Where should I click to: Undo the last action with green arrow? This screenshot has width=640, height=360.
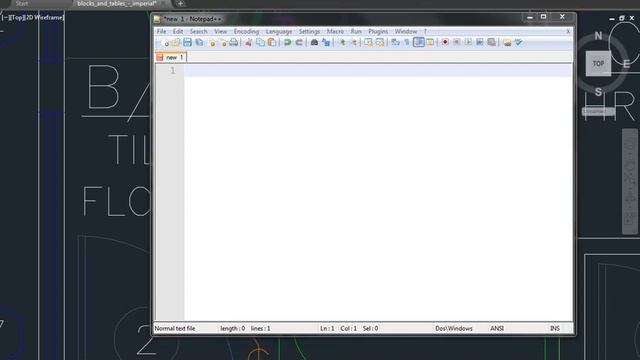(x=287, y=42)
